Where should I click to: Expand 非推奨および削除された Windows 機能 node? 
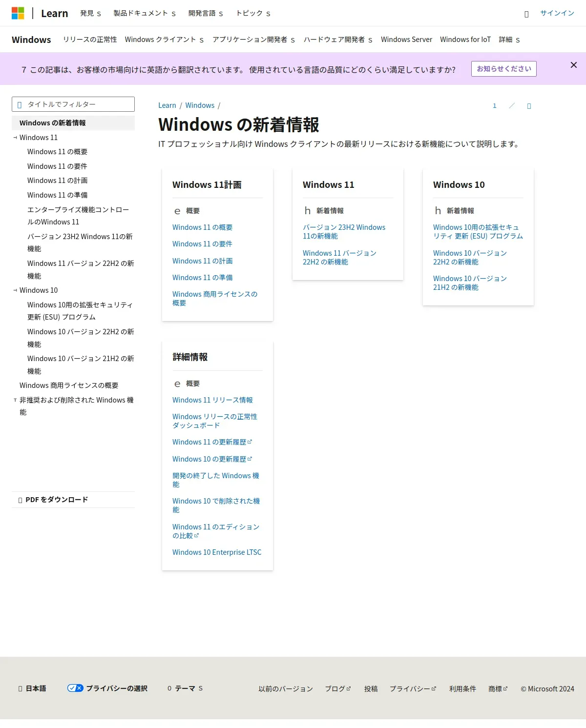tap(15, 400)
